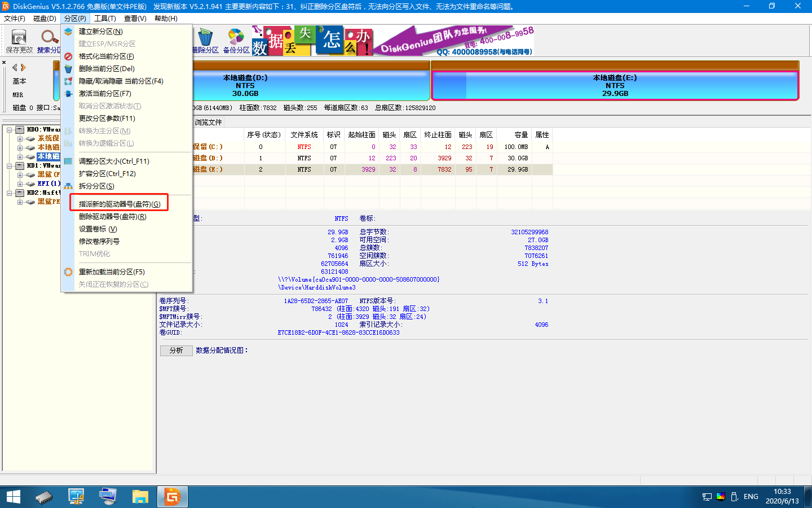The width and height of the screenshot is (812, 508).
Task: Click the RAM chip icon on taskbar
Action: [x=44, y=497]
